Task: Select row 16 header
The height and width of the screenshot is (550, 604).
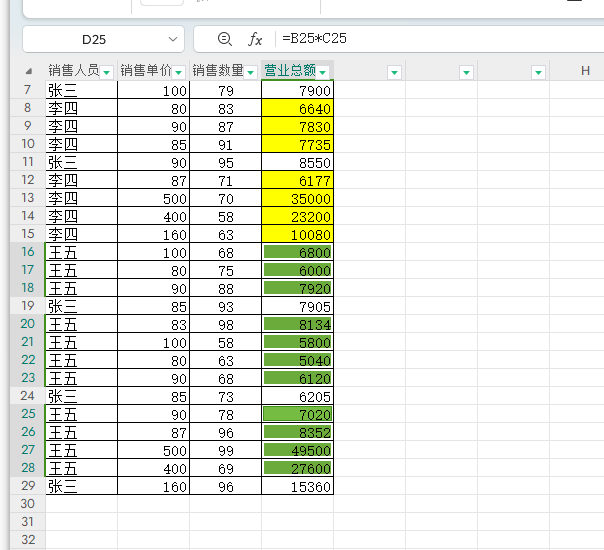Action: coord(27,252)
